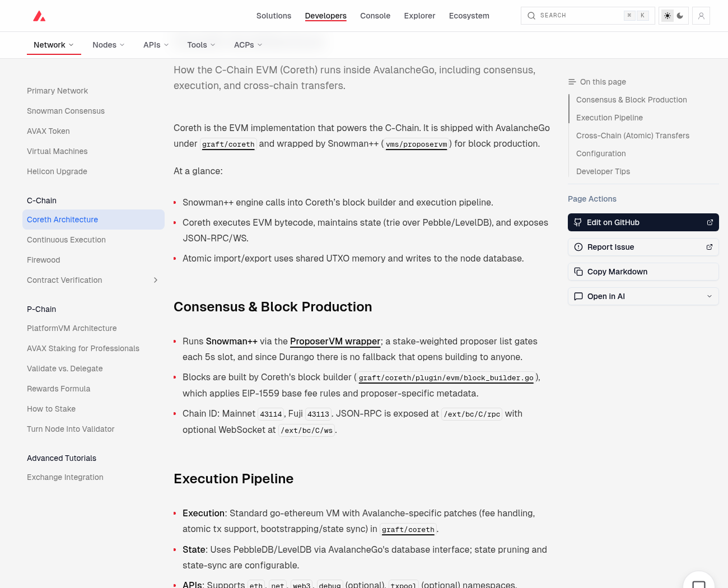The image size is (728, 588).
Task: Open Console from top navigation
Action: pyautogui.click(x=375, y=16)
